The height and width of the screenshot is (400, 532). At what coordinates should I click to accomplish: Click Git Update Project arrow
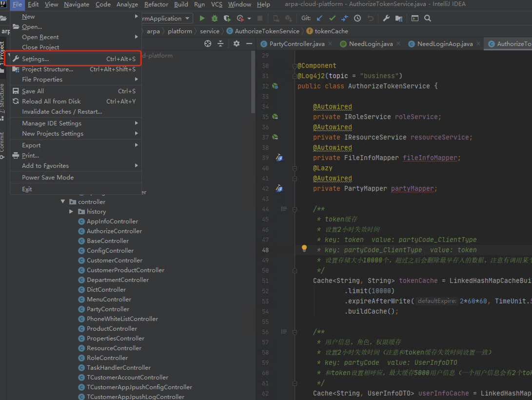pos(319,19)
